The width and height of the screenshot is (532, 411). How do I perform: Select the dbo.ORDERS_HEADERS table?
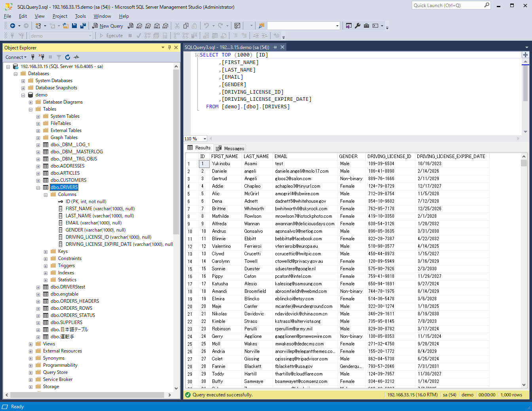pyautogui.click(x=75, y=301)
